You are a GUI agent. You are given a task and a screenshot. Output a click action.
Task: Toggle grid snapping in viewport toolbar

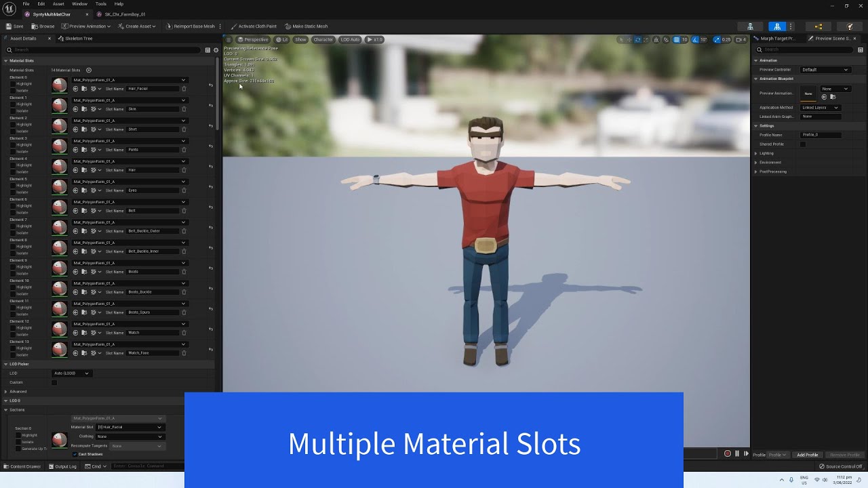point(676,39)
